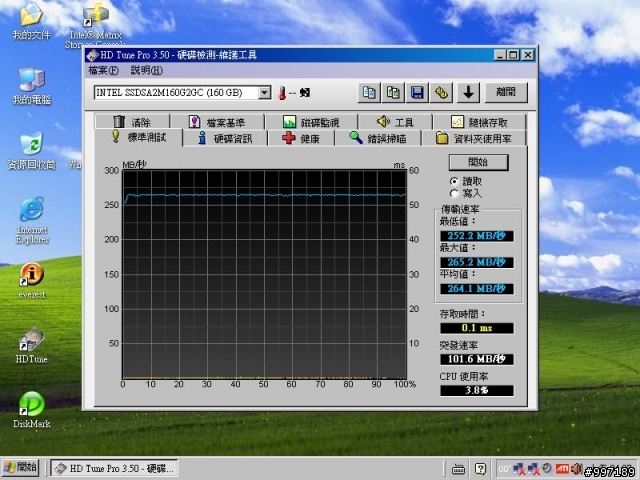This screenshot has width=640, height=480.
Task: Click HD Tune Pro 3.50 taskbar button
Action: coord(115,468)
